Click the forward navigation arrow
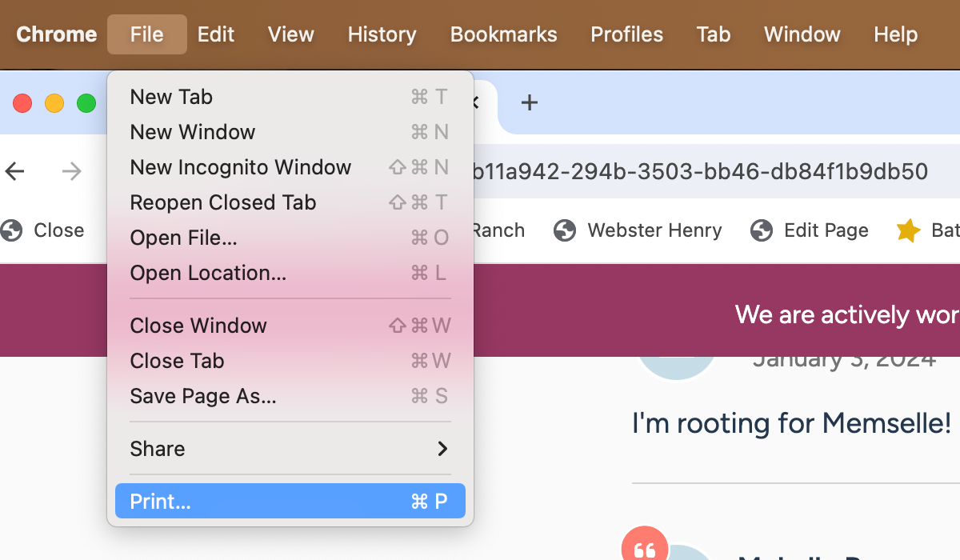The width and height of the screenshot is (960, 560). coord(72,171)
